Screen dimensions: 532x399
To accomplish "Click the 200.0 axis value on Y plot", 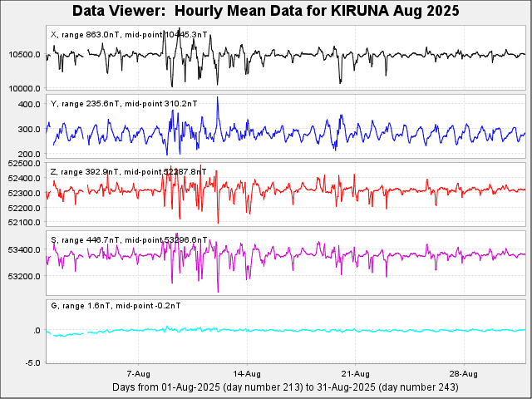I will 30,155.
